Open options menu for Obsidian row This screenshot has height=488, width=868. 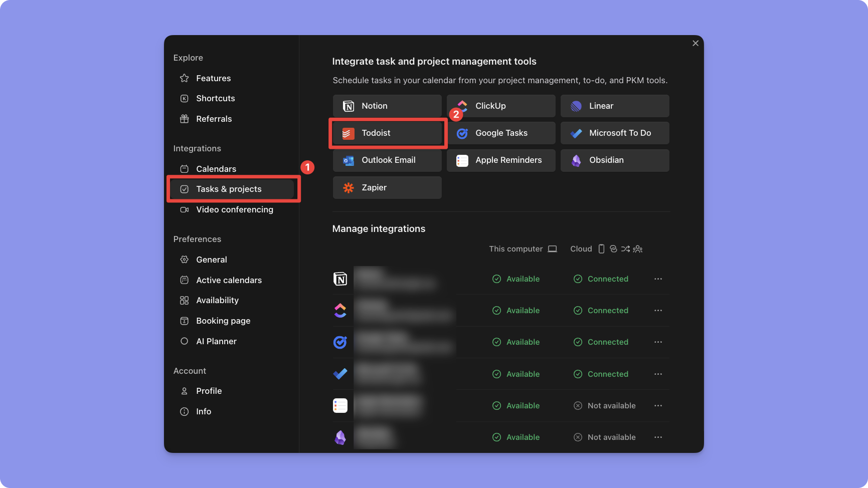pos(658,437)
